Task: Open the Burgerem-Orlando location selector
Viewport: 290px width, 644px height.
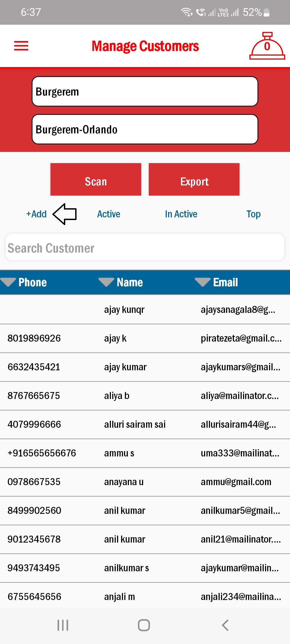Action: click(x=145, y=129)
